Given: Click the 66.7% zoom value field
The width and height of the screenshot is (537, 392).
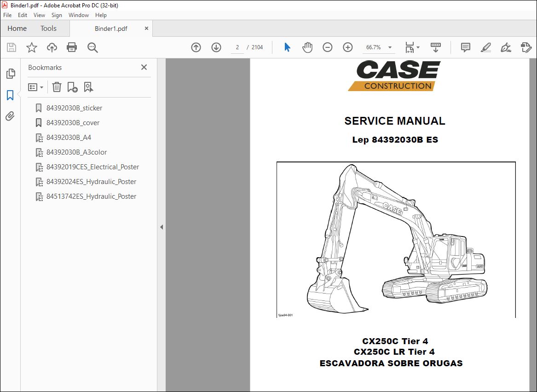Looking at the screenshot, I should pos(374,47).
